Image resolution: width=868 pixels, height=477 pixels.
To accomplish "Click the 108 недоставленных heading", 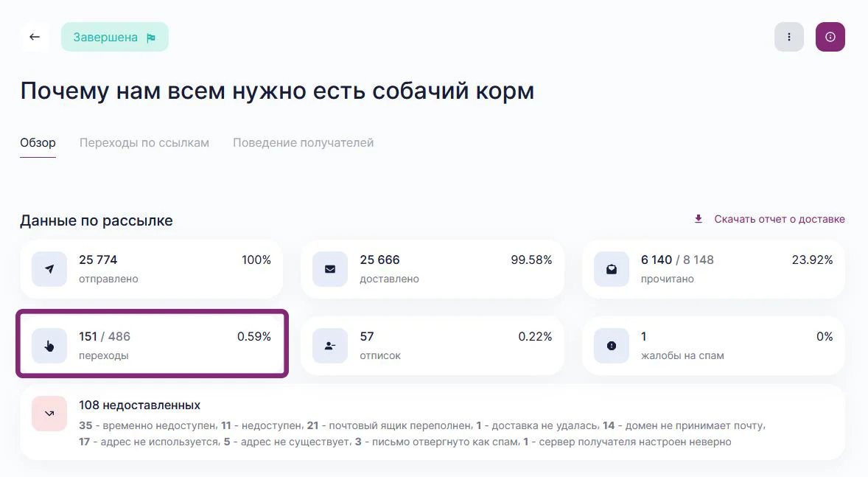I will [x=139, y=405].
